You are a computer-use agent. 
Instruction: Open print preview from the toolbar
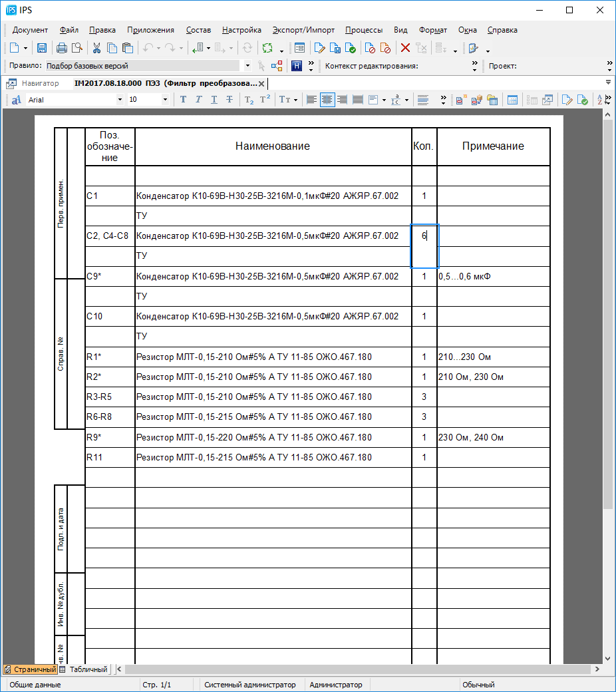pyautogui.click(x=77, y=48)
